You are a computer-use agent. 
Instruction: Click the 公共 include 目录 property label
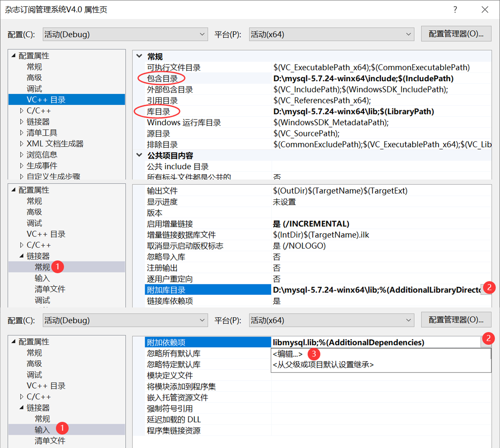tap(178, 167)
